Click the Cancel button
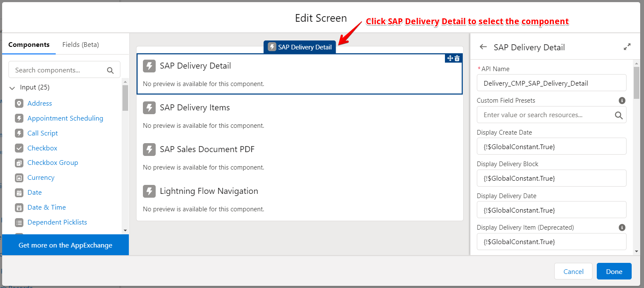This screenshot has height=288, width=644. point(573,271)
